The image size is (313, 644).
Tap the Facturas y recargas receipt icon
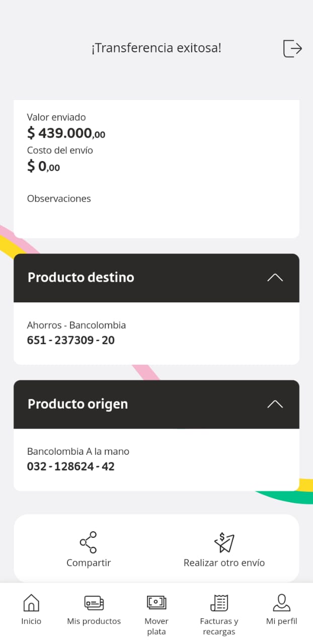pos(219,602)
